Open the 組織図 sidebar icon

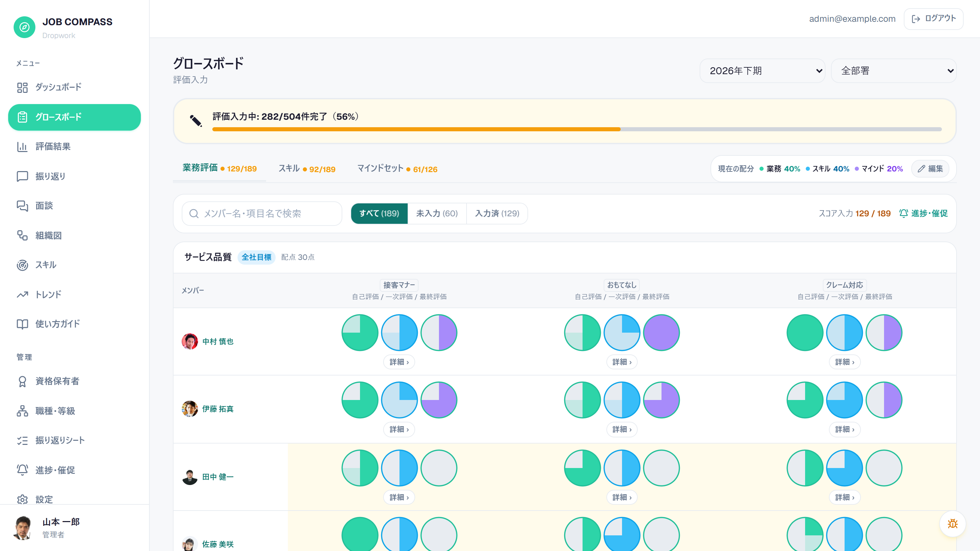pos(22,235)
